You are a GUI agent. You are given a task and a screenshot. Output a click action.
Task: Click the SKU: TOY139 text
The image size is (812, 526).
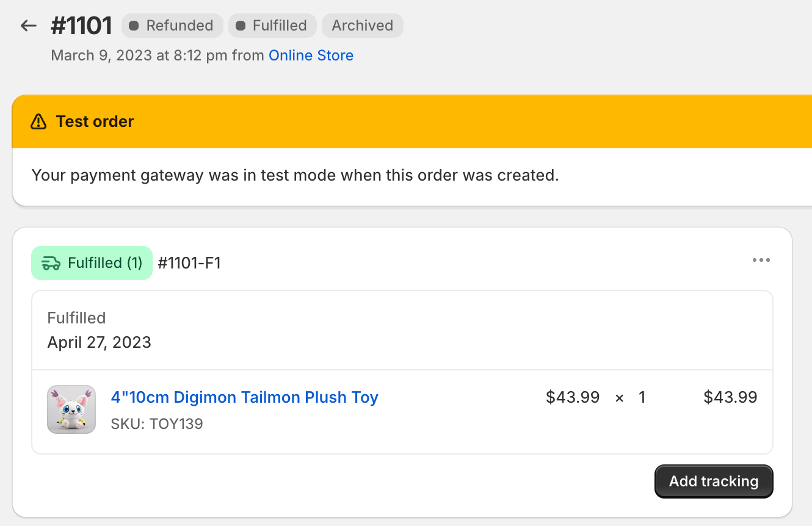tap(157, 423)
